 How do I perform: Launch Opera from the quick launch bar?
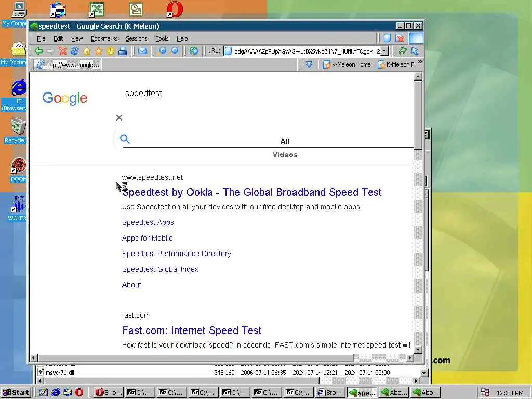(x=79, y=393)
